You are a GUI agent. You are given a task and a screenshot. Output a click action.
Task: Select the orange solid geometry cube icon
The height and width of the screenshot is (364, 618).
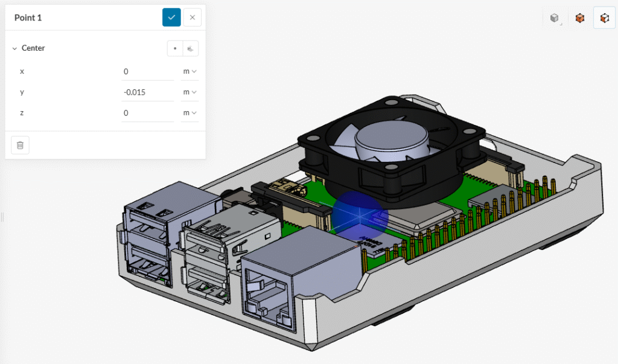579,18
